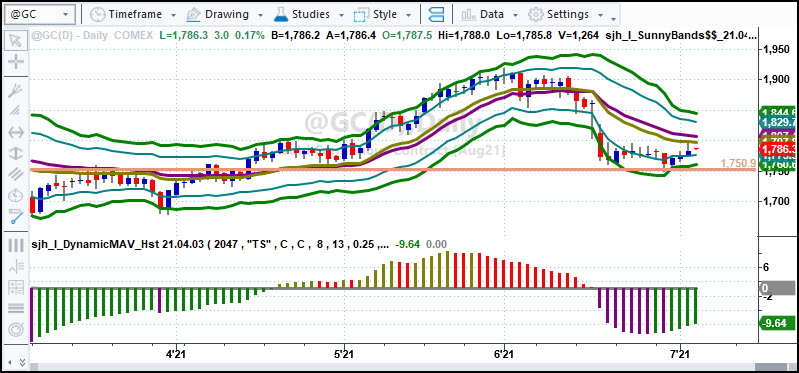Select the time cycle clock tool
The width and height of the screenshot is (799, 373).
[x=16, y=196]
